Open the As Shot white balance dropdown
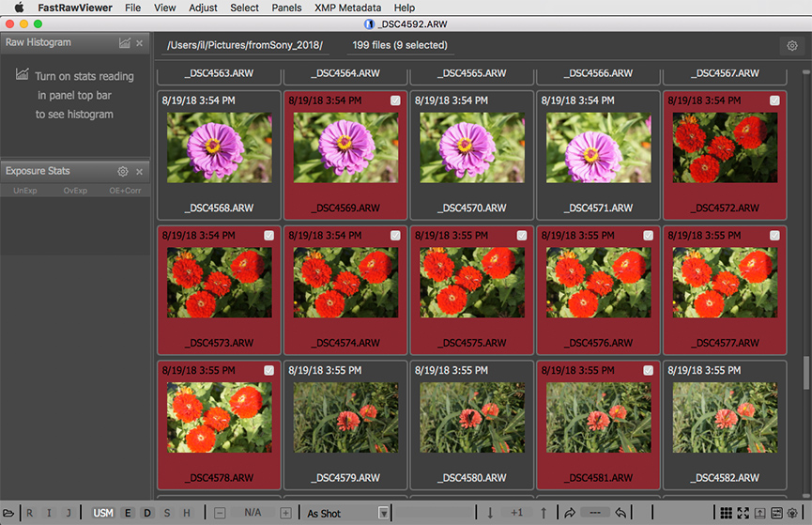The width and height of the screenshot is (812, 525). tap(383, 513)
